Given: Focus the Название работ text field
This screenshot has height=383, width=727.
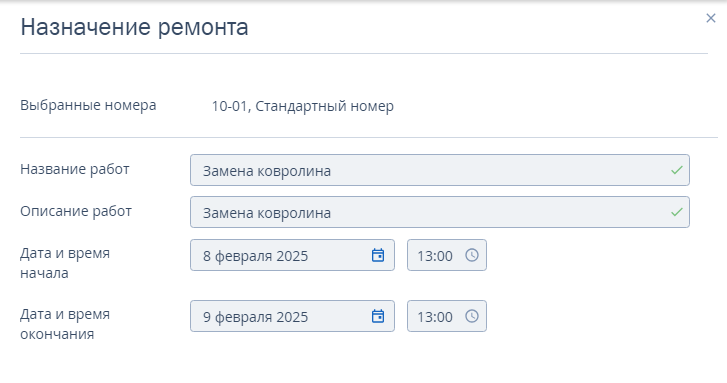Looking at the screenshot, I should point(440,170).
